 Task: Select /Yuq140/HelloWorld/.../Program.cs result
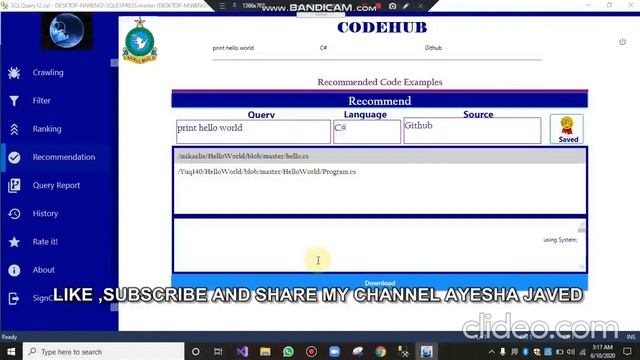pyautogui.click(x=380, y=171)
